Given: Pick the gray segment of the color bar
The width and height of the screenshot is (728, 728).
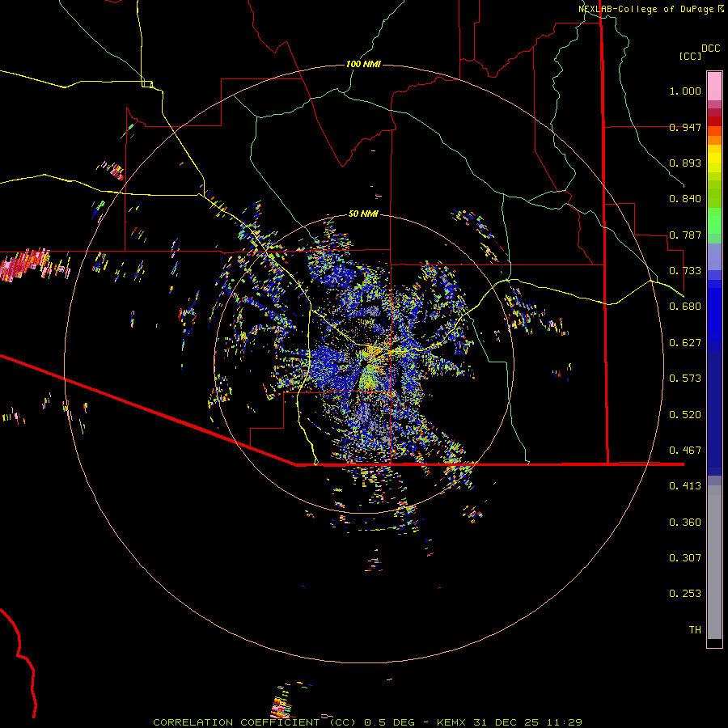Looking at the screenshot, I should pos(714,562).
